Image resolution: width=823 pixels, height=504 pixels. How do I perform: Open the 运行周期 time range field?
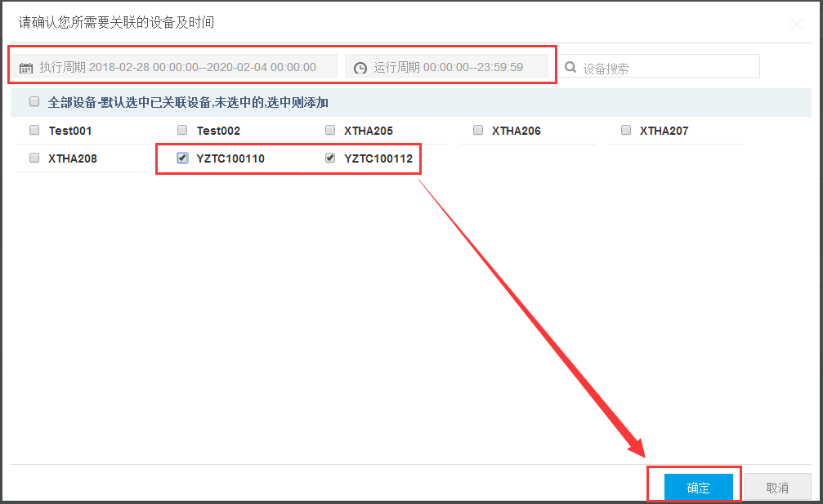coord(448,67)
